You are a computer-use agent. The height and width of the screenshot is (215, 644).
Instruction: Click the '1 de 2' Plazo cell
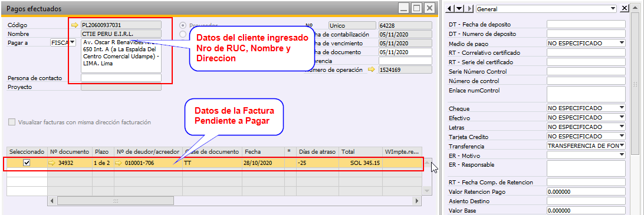click(103, 163)
